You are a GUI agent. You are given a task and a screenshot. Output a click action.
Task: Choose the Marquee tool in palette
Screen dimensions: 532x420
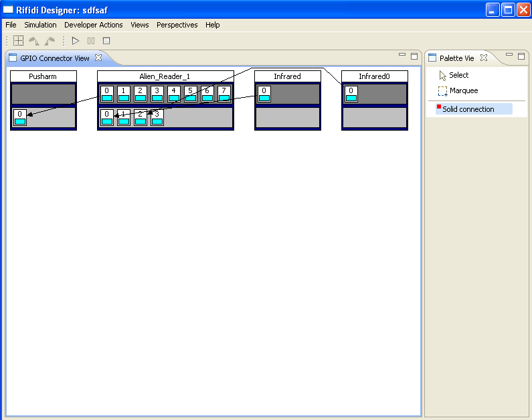click(458, 90)
